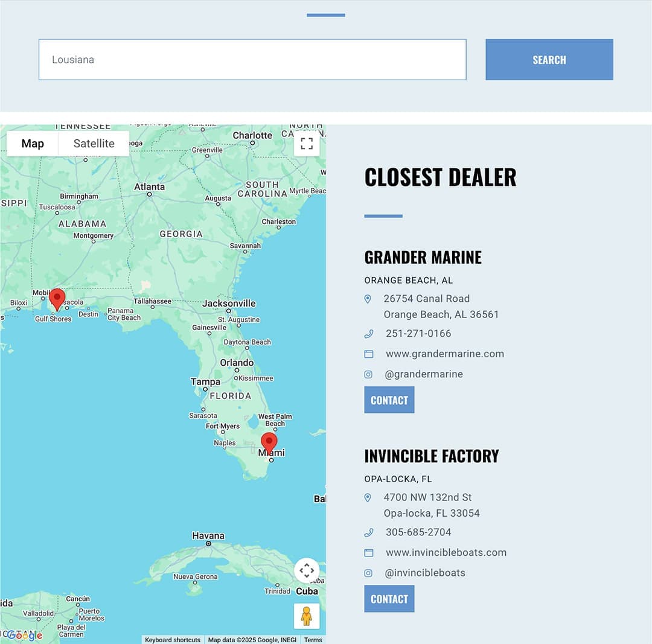
Task: Click browser icon beside grandermarine.com
Action: (x=369, y=354)
